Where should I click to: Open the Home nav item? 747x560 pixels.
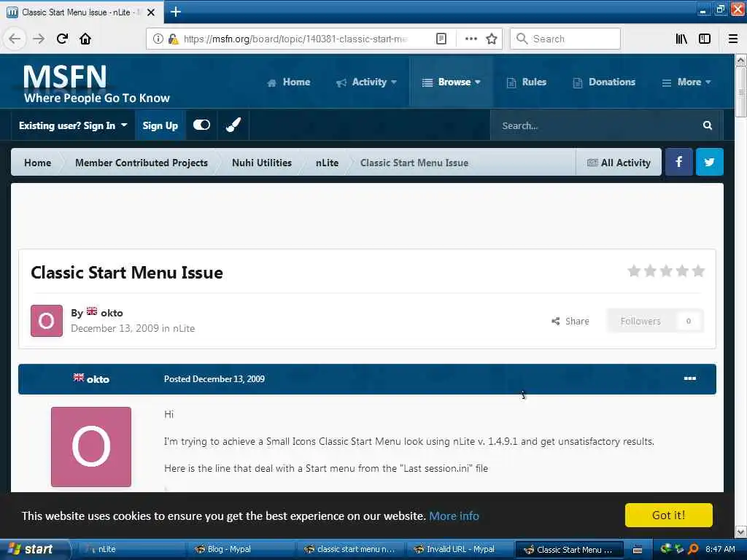pos(289,82)
